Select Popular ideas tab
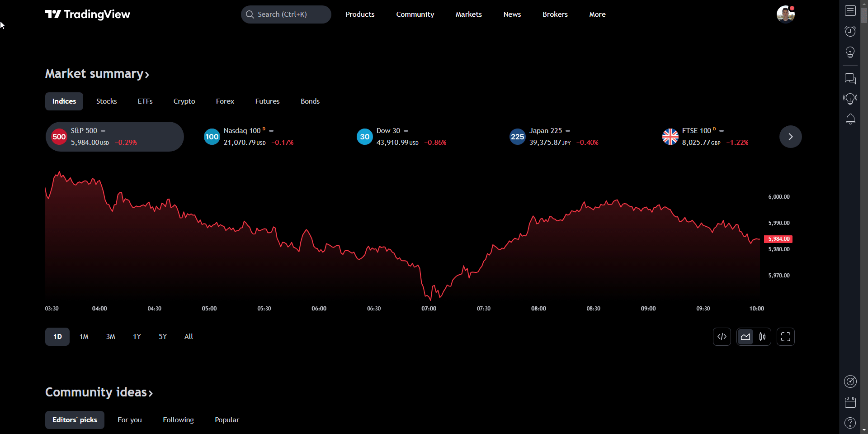This screenshot has height=434, width=868. tap(227, 420)
